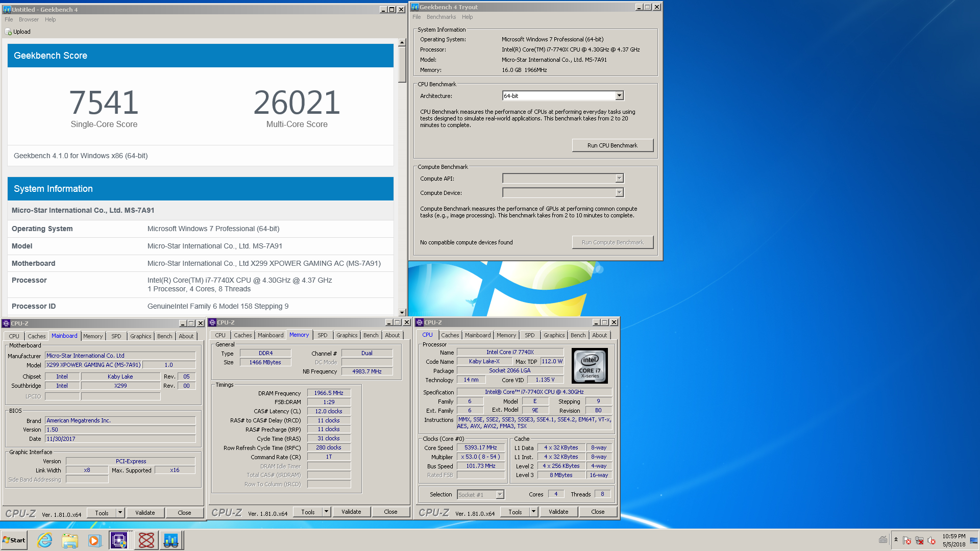Click Validate in CPU-Z Mainboard window
Viewport: 980px width, 551px height.
point(145,513)
